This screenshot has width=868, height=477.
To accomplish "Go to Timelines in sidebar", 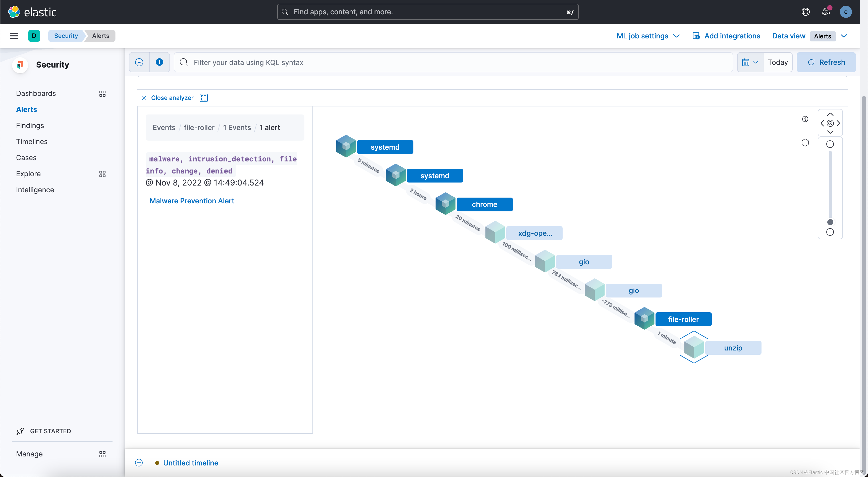I will coord(32,142).
